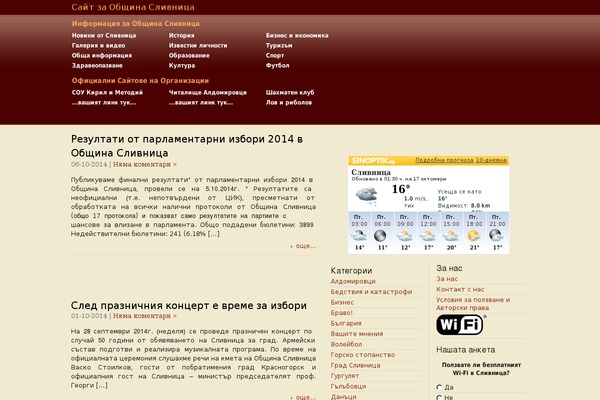Viewport: 600px width, 400px height.
Task: Open article 'Резултати от парламентарни избори 2014'
Action: coord(187,146)
